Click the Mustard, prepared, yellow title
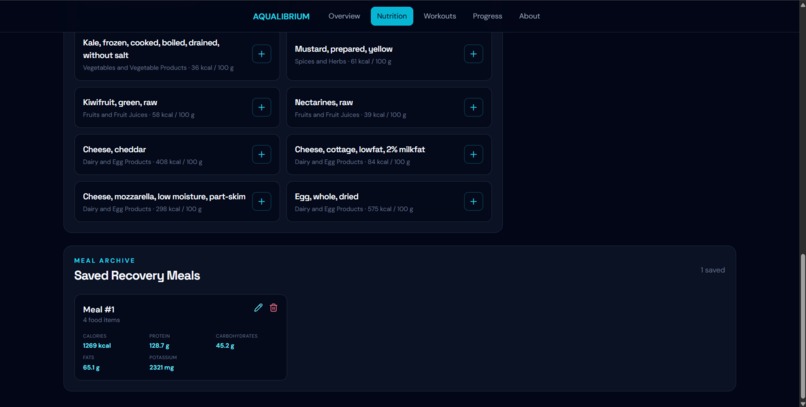806x407 pixels. [x=343, y=49]
